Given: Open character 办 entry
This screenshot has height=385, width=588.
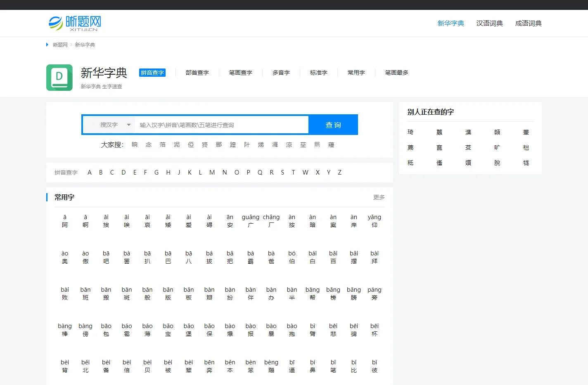Looking at the screenshot, I should [271, 293].
